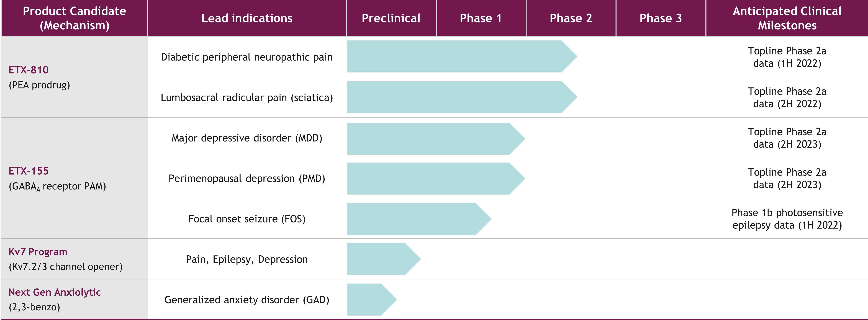
Task: Click the Generalized anxiety disorder progress arrow
Action: (x=372, y=300)
